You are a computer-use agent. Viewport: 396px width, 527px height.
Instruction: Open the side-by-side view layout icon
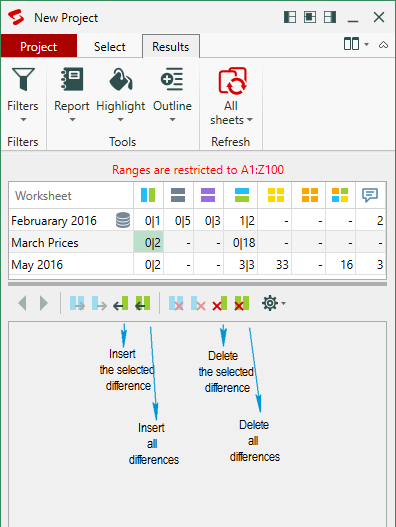coord(351,44)
